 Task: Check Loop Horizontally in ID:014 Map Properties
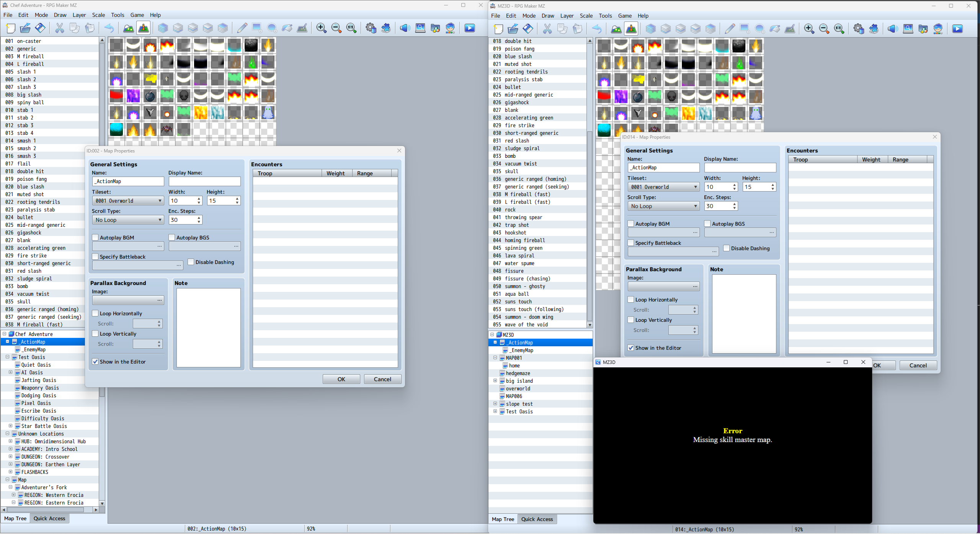click(x=631, y=300)
